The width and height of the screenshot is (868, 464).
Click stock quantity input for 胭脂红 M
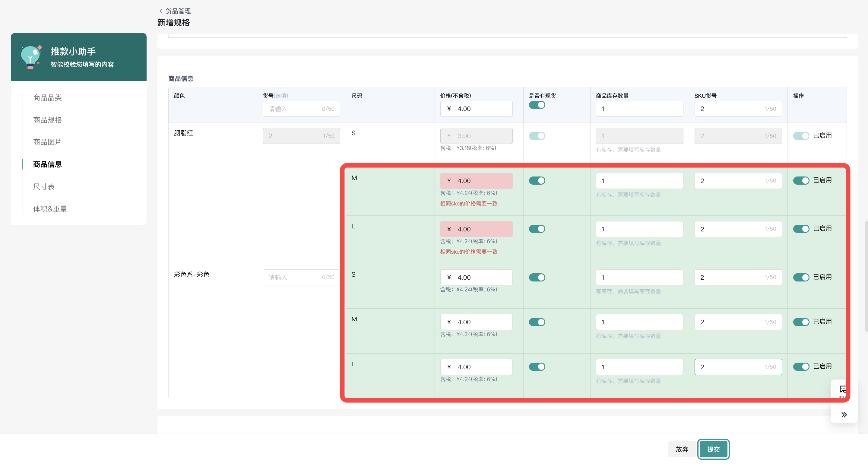[x=639, y=181]
